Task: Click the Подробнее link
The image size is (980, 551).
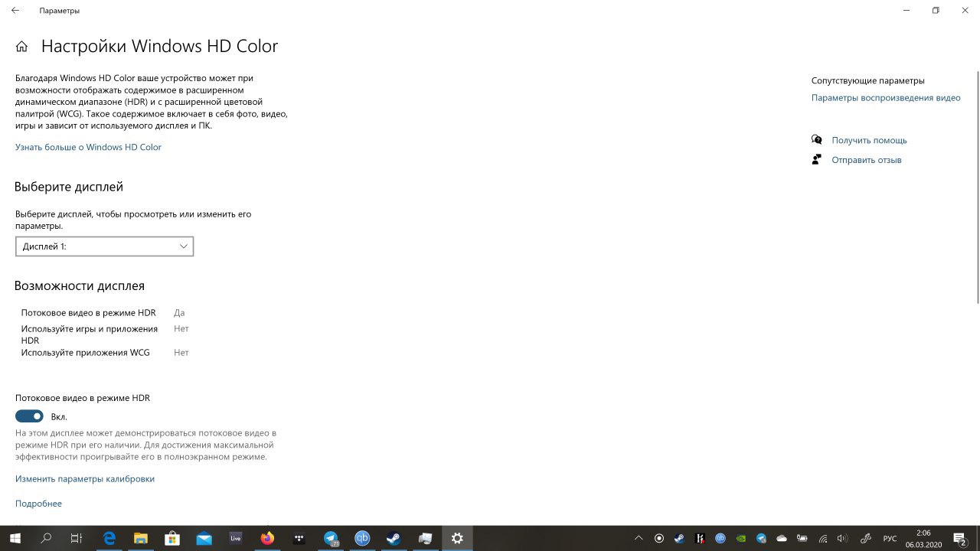Action: pyautogui.click(x=38, y=504)
